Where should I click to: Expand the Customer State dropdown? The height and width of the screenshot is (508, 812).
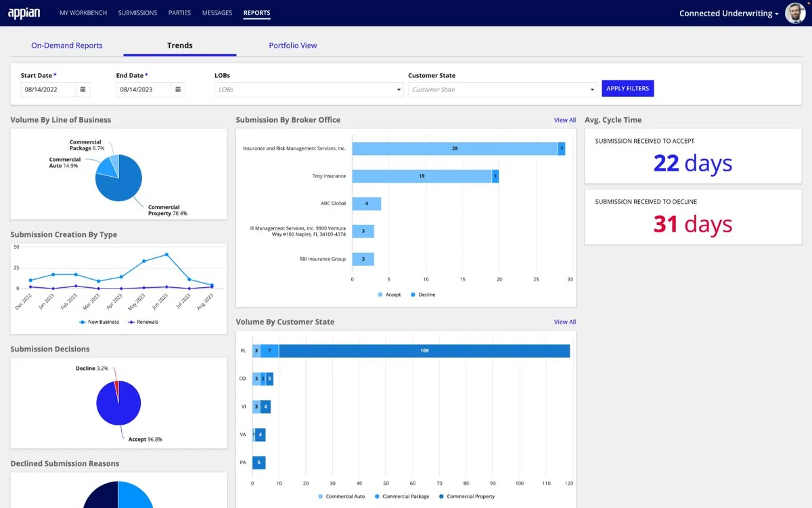[x=503, y=89]
